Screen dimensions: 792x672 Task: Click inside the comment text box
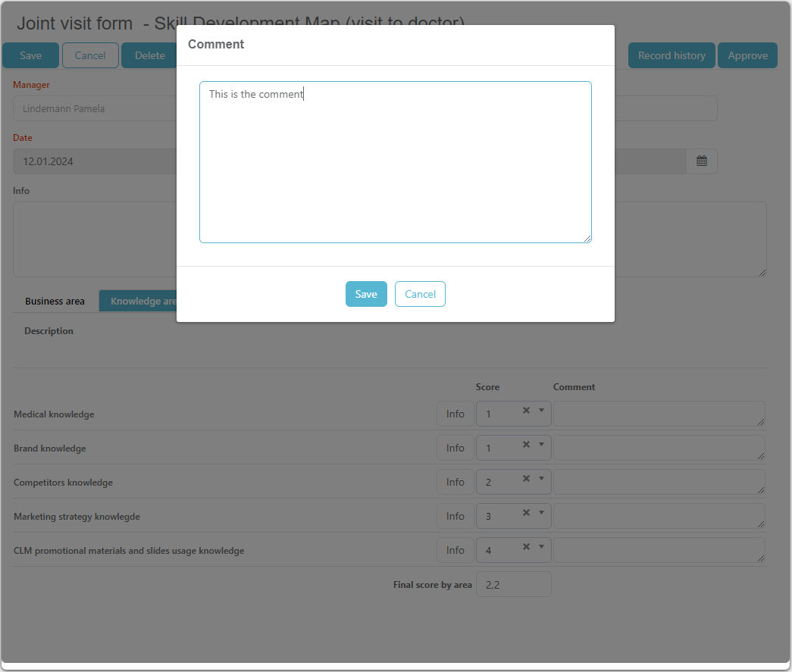pos(395,162)
